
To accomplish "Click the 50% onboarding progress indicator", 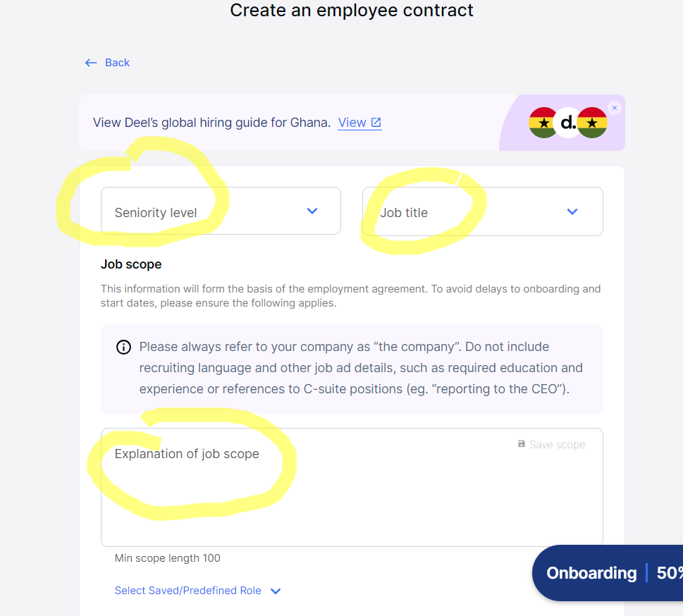I will 668,573.
